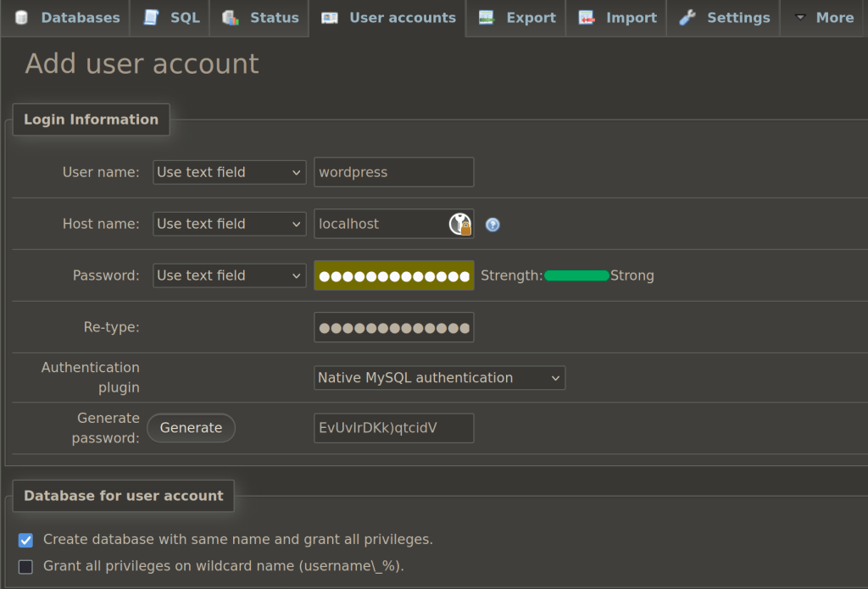Screen dimensions: 868x589
Task: Click the SQL sheet icon
Action: click(x=151, y=18)
